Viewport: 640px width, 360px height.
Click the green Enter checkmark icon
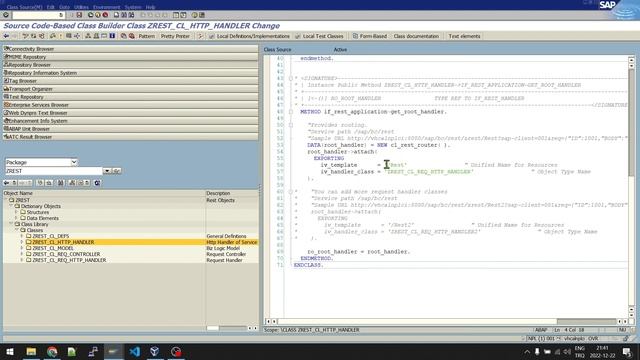(x=6, y=15)
